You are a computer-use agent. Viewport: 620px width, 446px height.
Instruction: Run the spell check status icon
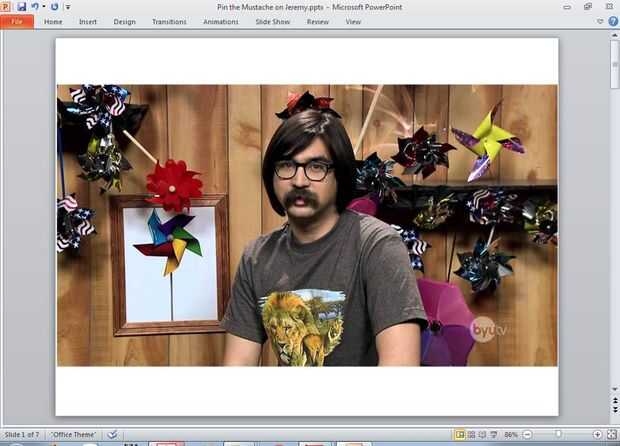[112, 435]
